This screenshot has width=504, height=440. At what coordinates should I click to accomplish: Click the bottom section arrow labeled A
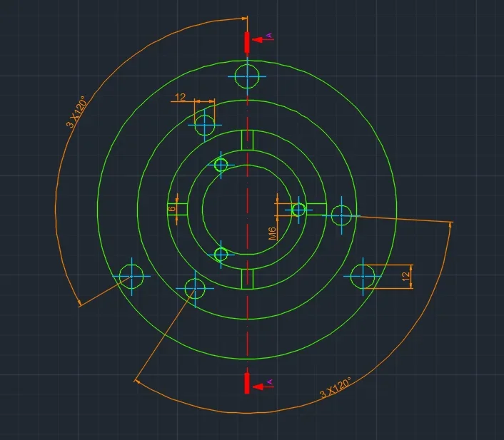(x=263, y=386)
